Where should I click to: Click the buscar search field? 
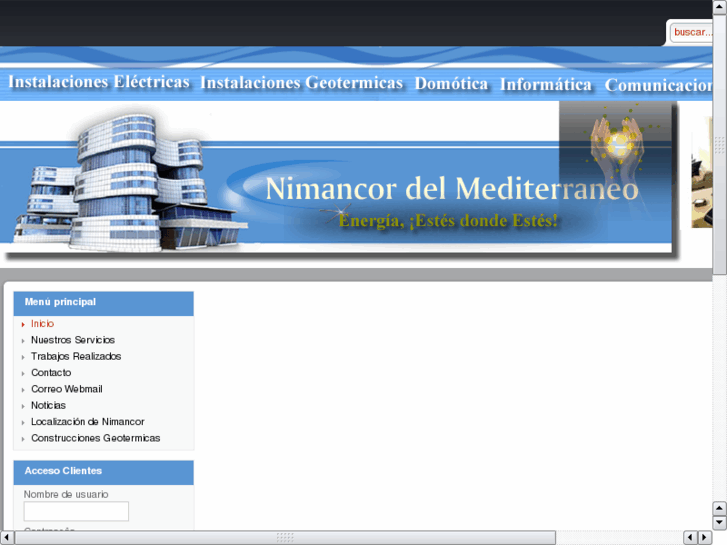coord(691,32)
